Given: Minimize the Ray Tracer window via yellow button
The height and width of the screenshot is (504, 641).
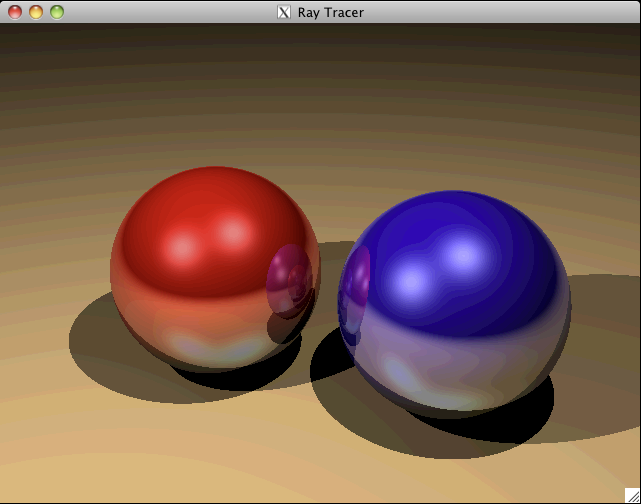Looking at the screenshot, I should (x=36, y=12).
